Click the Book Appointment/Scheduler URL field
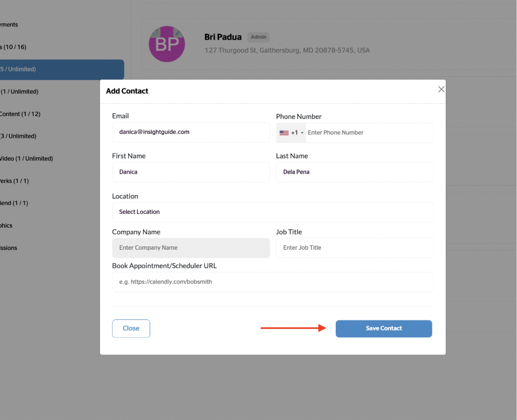 (272, 282)
